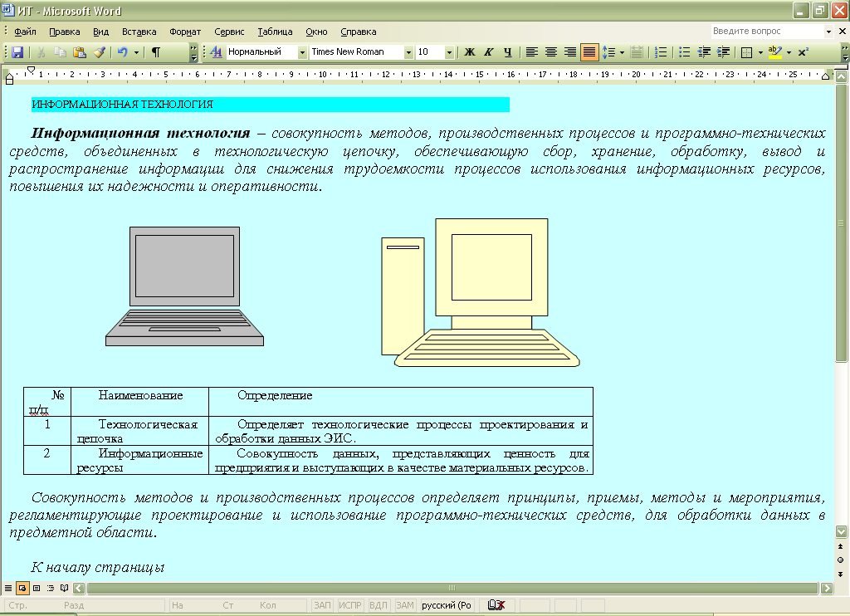Screen dimensions: 850x616
Task: Toggle underline Ч formatting
Action: click(x=507, y=52)
